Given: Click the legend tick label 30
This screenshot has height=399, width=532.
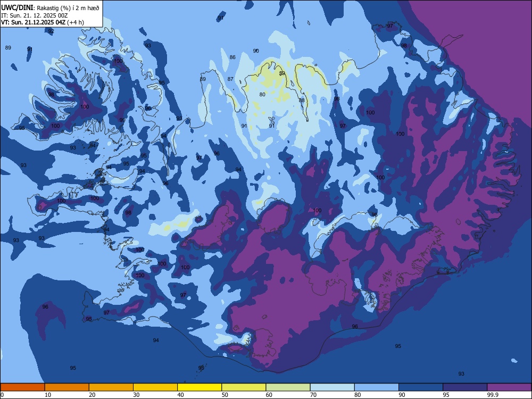Looking at the screenshot, I should click(x=136, y=395).
